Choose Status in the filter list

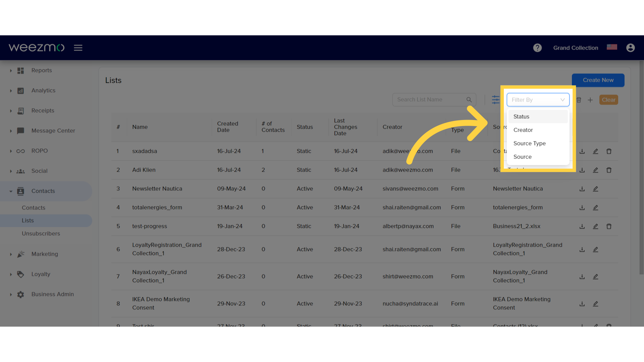coord(538,117)
